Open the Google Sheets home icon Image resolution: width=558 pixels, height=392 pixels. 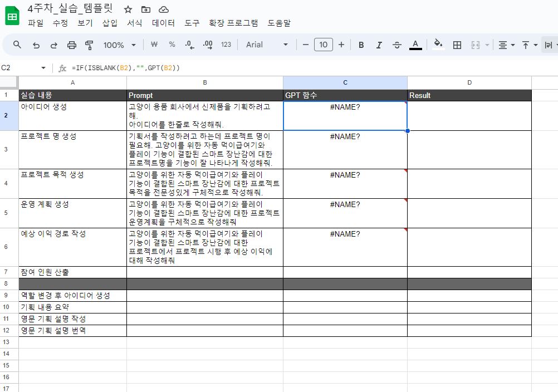12,16
